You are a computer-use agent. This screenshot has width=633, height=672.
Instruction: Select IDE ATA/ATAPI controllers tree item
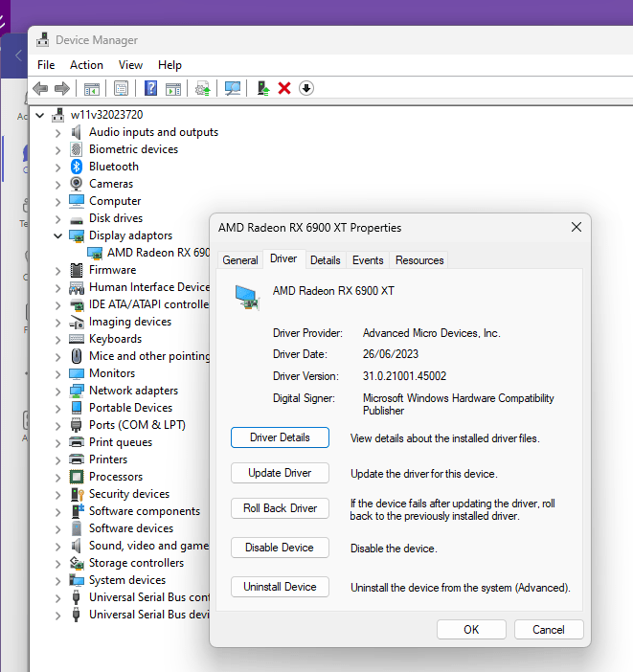148,304
